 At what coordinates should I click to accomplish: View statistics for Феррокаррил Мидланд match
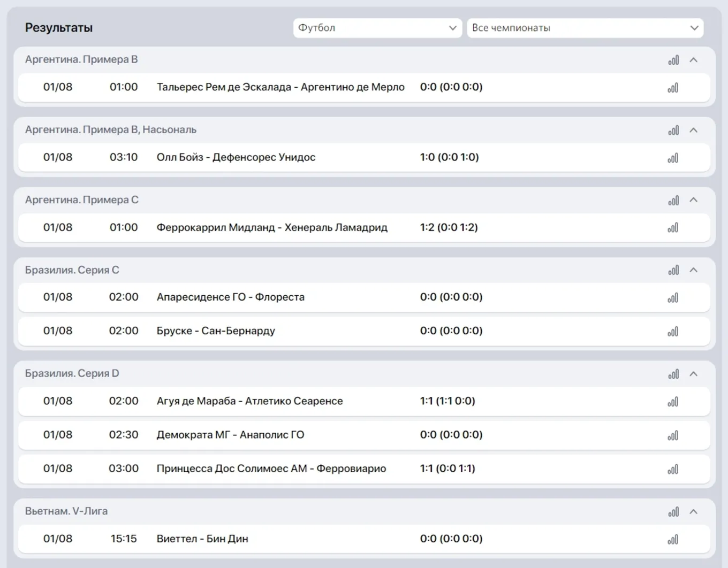pyautogui.click(x=673, y=228)
